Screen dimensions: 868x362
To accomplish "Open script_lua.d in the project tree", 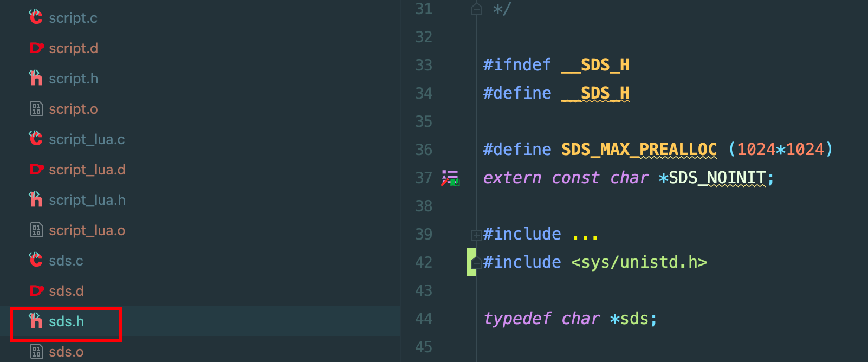I will 87,170.
